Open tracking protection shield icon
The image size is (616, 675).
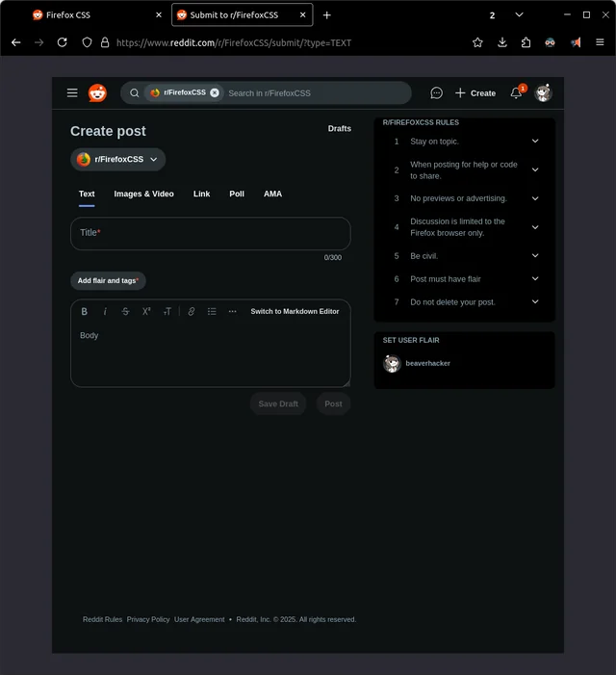point(87,42)
